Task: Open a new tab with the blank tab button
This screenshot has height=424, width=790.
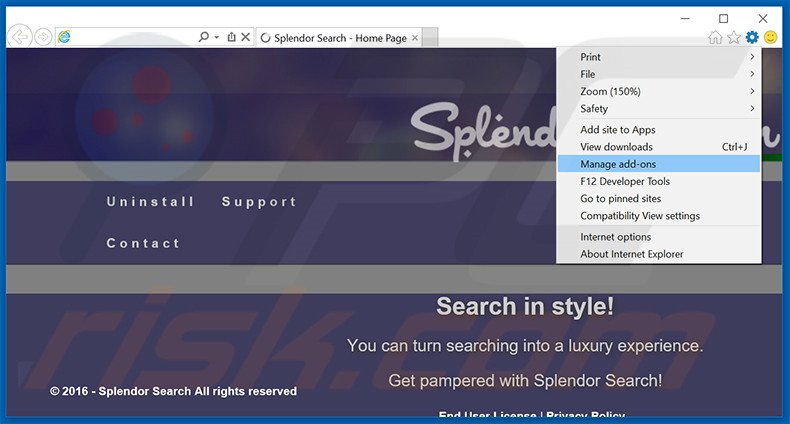Action: tap(430, 38)
